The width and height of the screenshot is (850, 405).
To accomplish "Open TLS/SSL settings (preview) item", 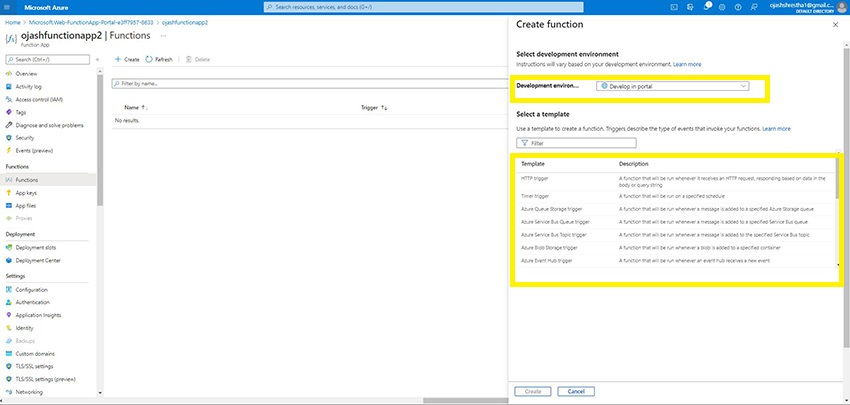I will [48, 380].
